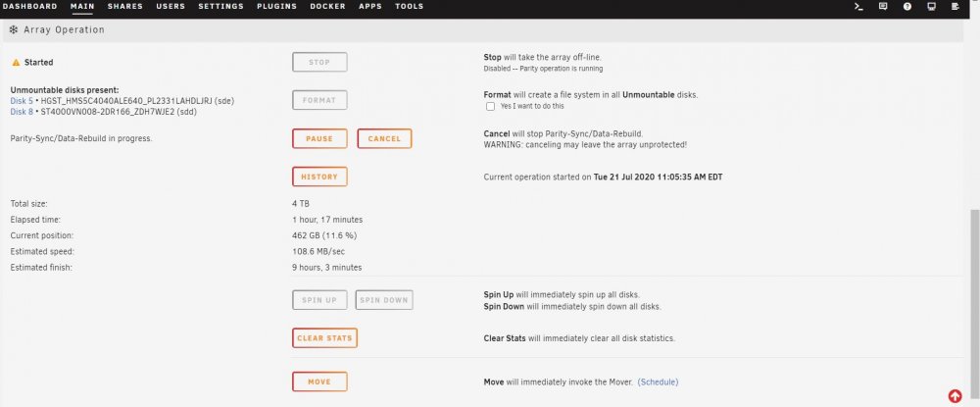The image size is (980, 407).
Task: Open the system log icon
Action: (955, 6)
